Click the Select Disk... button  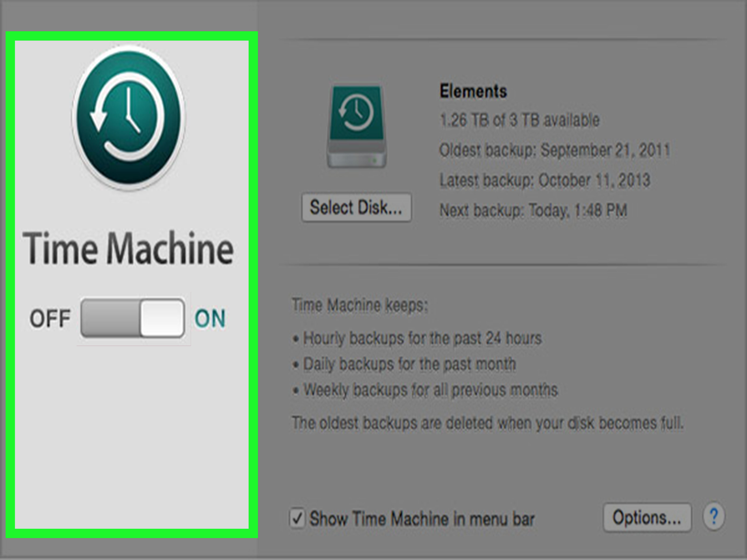coord(357,207)
